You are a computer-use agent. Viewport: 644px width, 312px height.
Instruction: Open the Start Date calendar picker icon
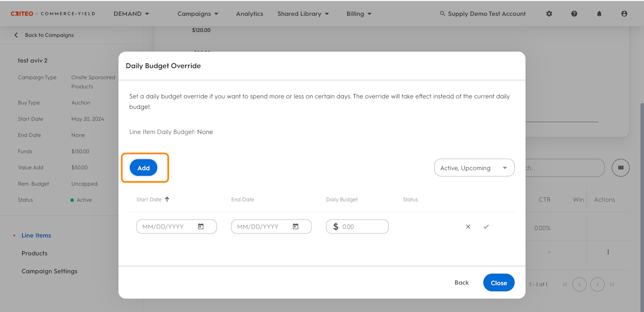(x=201, y=226)
